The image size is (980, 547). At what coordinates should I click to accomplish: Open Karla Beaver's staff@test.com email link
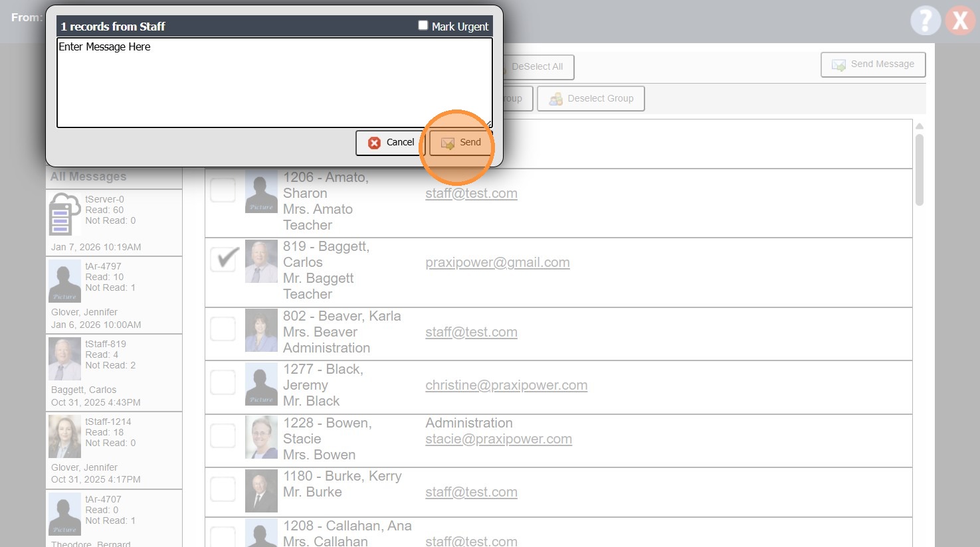(x=471, y=332)
